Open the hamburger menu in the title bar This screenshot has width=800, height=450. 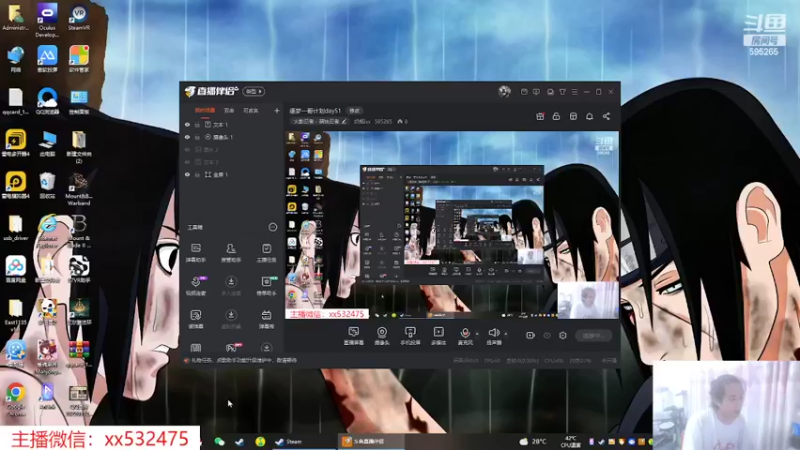pos(574,92)
